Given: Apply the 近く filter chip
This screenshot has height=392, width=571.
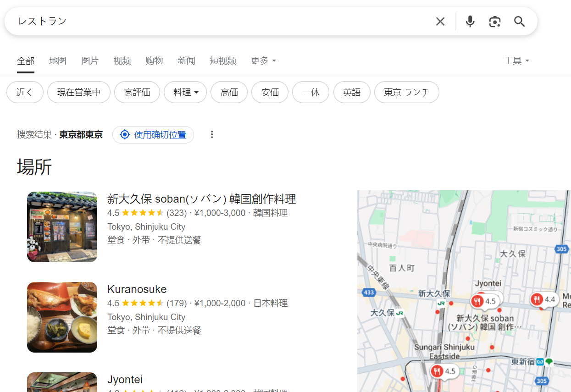Looking at the screenshot, I should coord(25,92).
